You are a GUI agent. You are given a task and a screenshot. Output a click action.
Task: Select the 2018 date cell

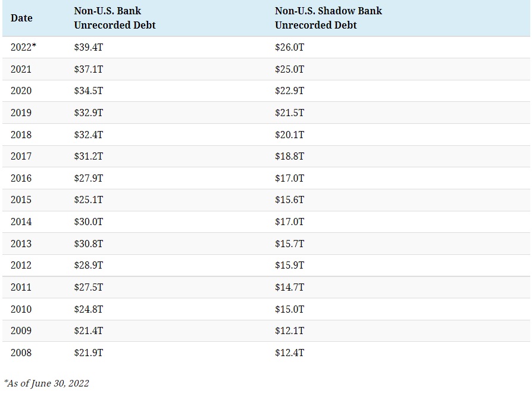coord(21,135)
